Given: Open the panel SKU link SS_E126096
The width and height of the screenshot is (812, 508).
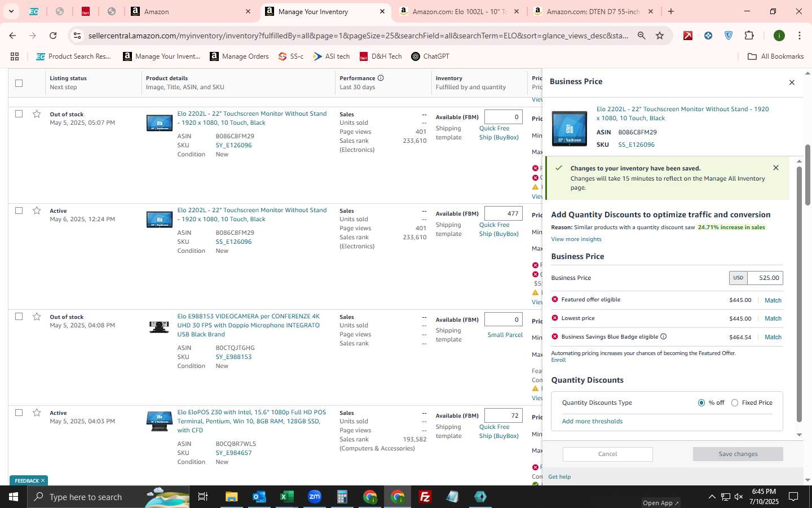Looking at the screenshot, I should (x=636, y=144).
